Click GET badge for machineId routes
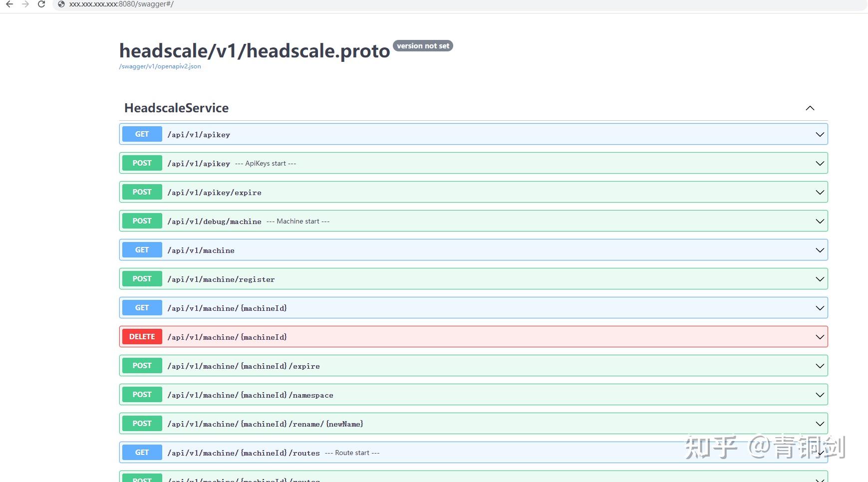Image resolution: width=868 pixels, height=482 pixels. click(142, 453)
